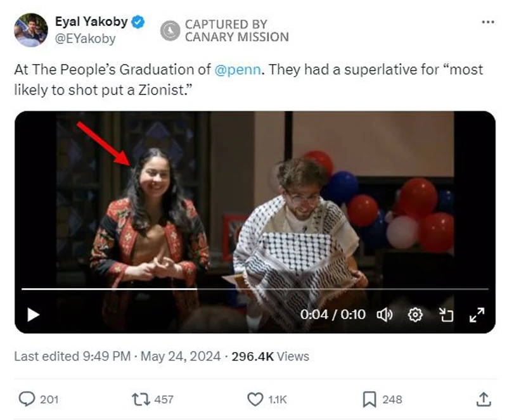Bookmark this tweet
This screenshot has height=420, width=507.
tap(369, 399)
